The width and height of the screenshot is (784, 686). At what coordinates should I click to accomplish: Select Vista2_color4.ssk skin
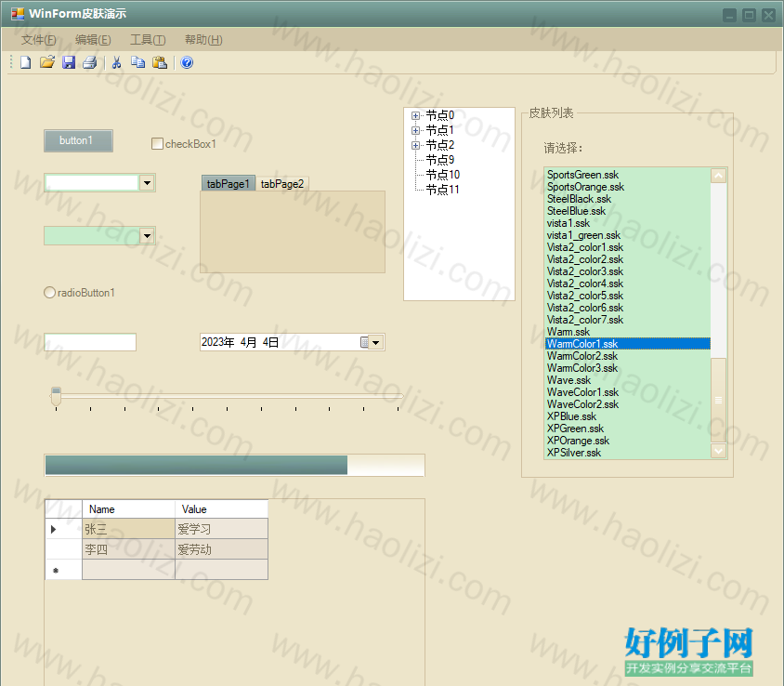[x=628, y=284]
